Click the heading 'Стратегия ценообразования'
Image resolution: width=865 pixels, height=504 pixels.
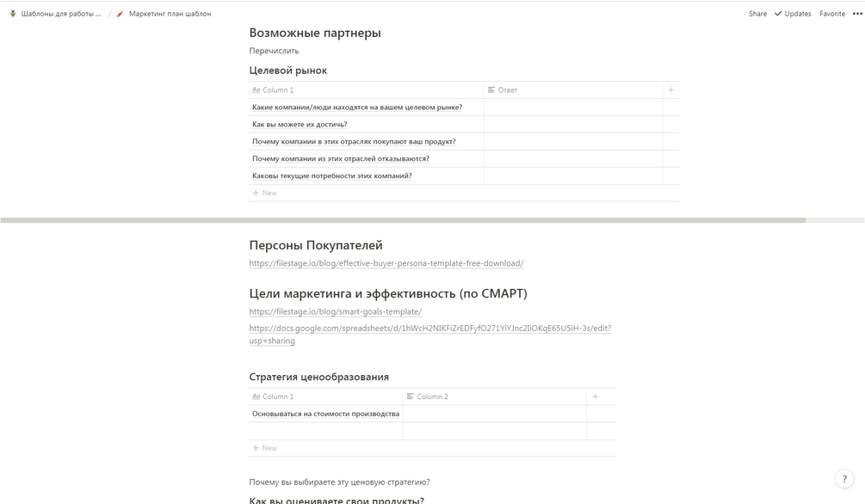[x=318, y=378]
